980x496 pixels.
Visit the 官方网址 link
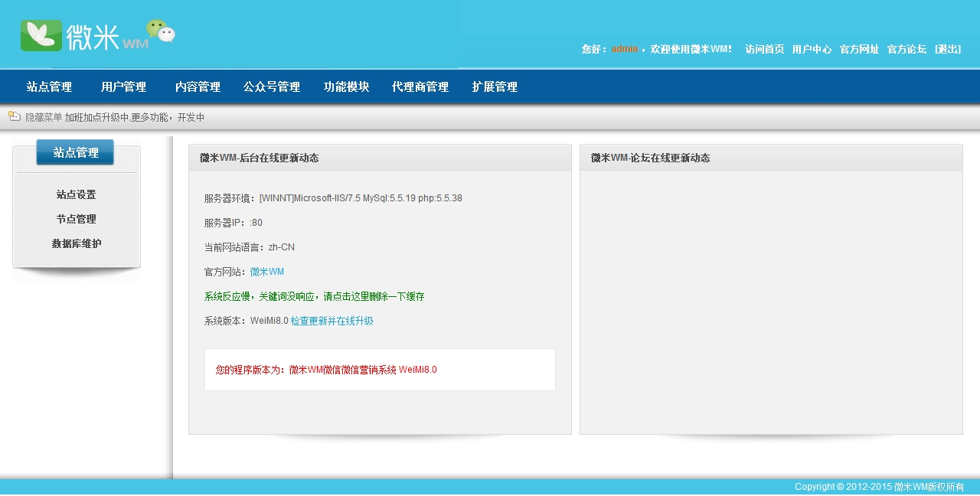tap(859, 49)
